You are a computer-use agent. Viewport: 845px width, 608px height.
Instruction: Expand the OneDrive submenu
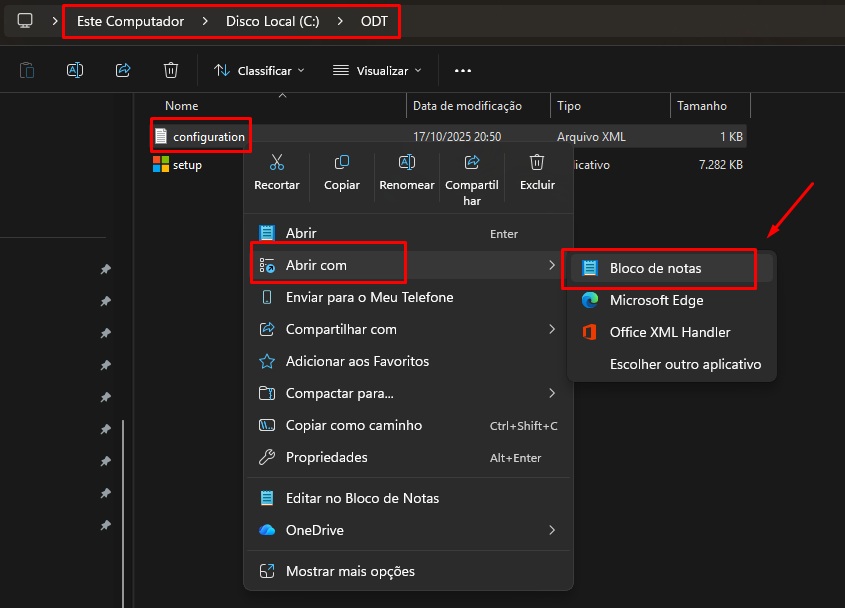point(408,530)
